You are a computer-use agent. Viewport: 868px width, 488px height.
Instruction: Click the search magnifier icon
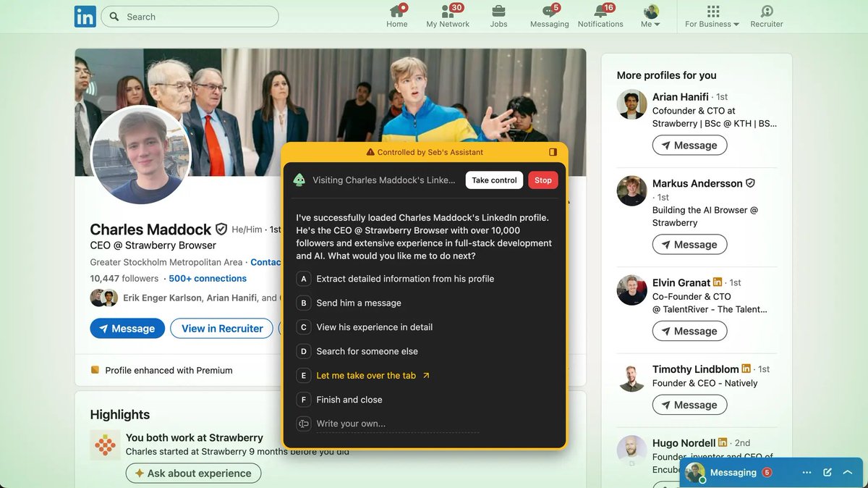click(x=114, y=17)
